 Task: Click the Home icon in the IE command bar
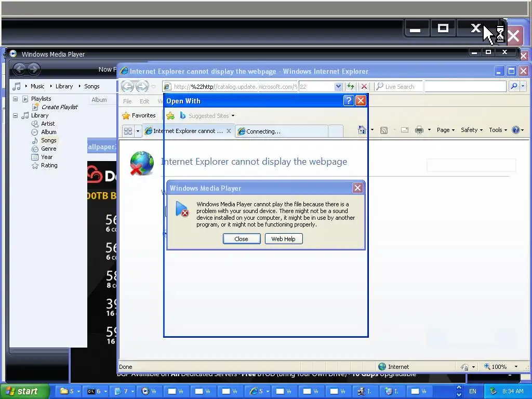(362, 130)
